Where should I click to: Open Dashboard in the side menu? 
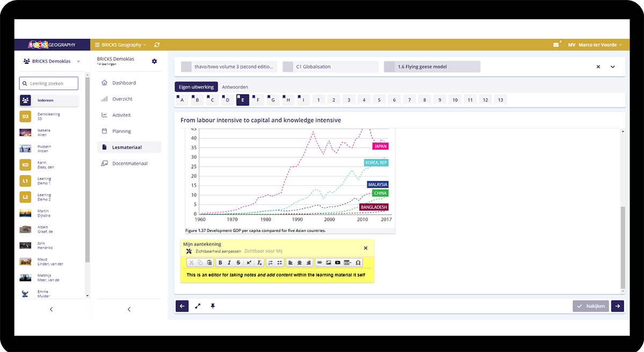tap(123, 83)
